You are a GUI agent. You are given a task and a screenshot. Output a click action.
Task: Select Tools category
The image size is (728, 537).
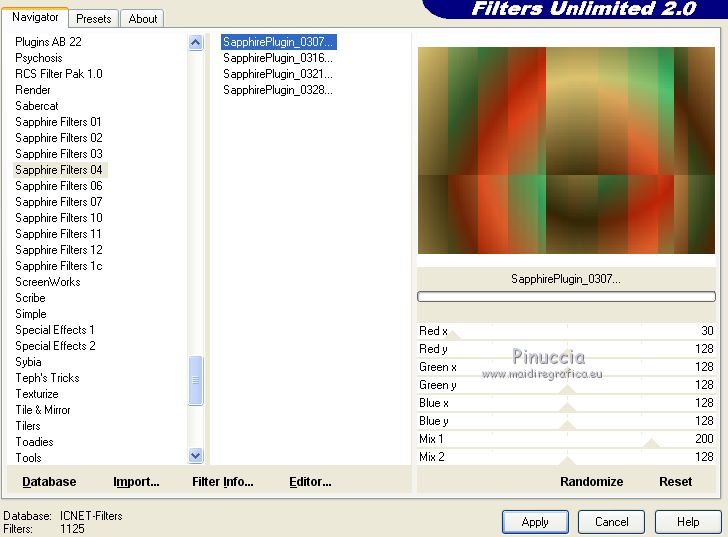(x=28, y=458)
